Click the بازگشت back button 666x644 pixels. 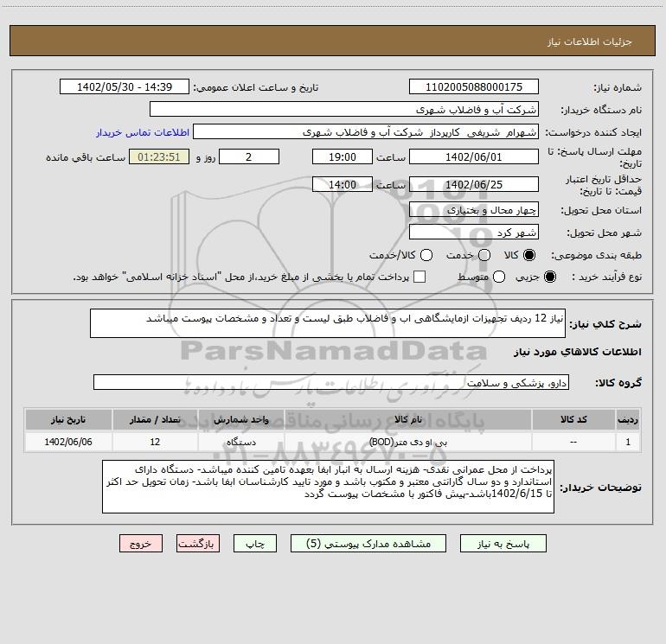[198, 544]
